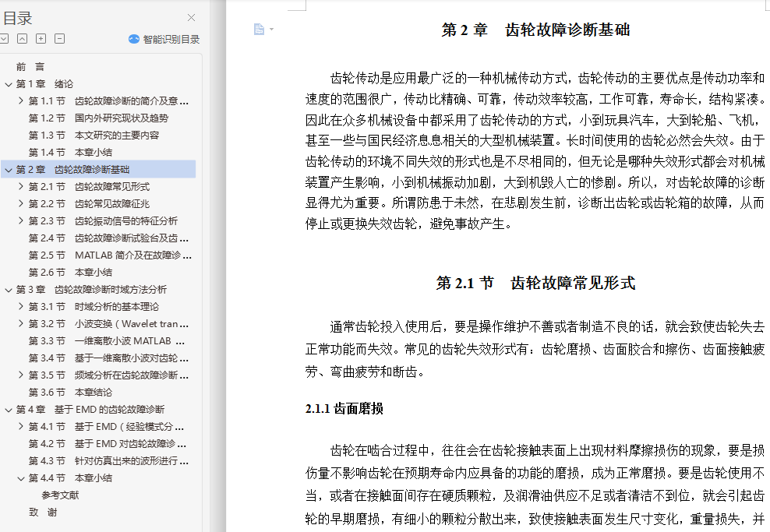Open 第2.3节 齿轮振动信号的特征分析
Viewport: 770px width, 532px height.
click(103, 221)
